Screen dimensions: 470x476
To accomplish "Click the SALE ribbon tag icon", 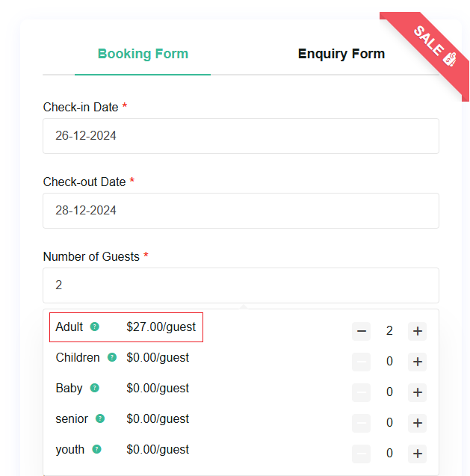I will tap(449, 58).
